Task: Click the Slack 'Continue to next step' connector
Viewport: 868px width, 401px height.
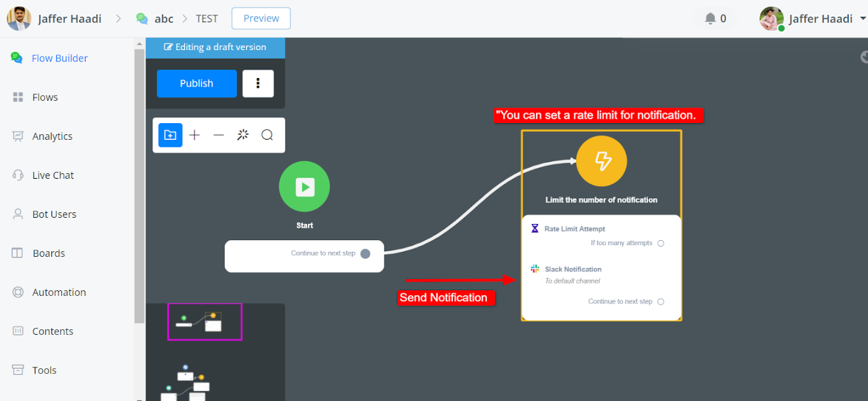Action: (x=660, y=302)
